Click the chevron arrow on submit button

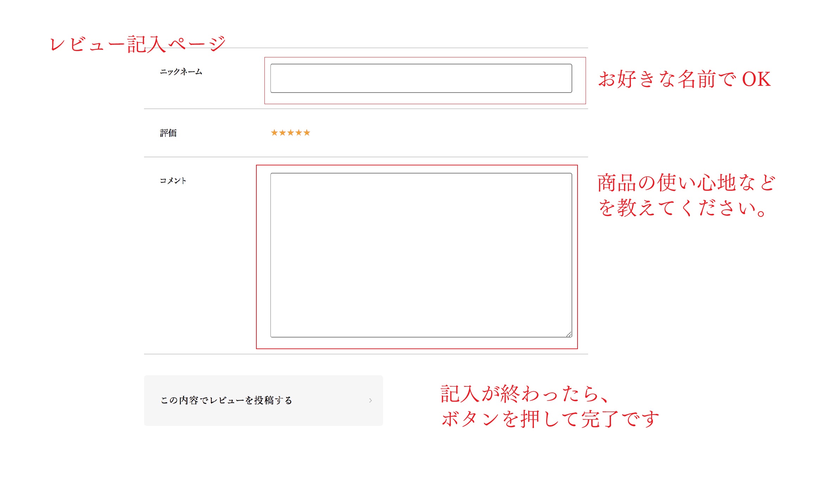pyautogui.click(x=370, y=400)
